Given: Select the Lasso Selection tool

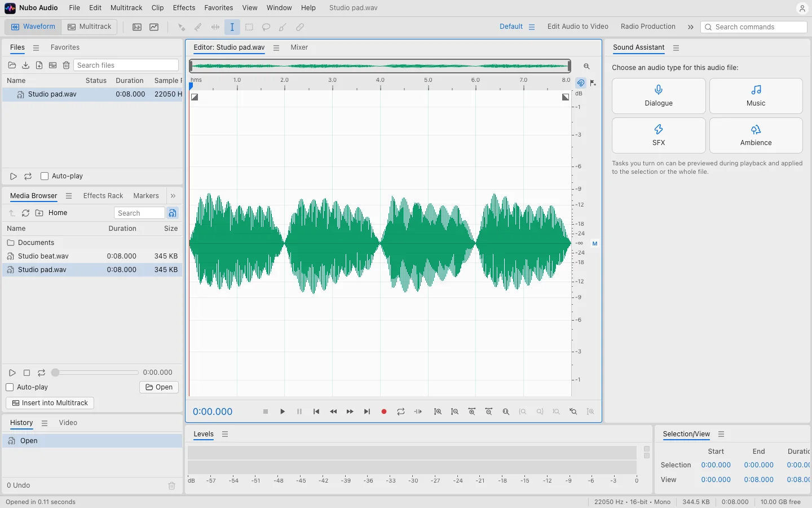Looking at the screenshot, I should point(266,27).
